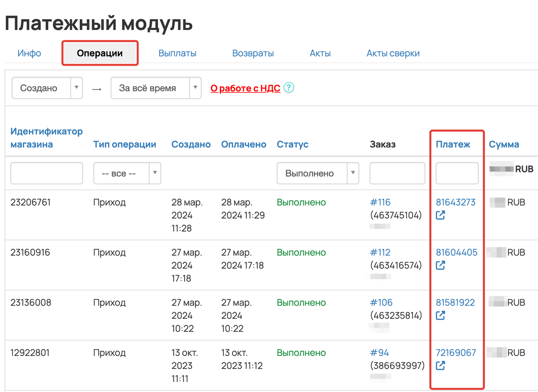Select the Операции tab
The height and width of the screenshot is (392, 538).
point(100,53)
